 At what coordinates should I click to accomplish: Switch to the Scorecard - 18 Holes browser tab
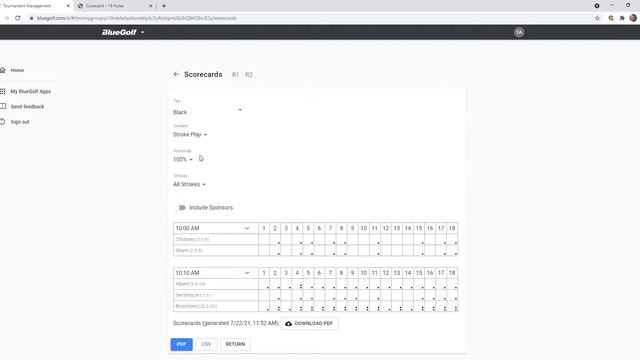pos(116,6)
